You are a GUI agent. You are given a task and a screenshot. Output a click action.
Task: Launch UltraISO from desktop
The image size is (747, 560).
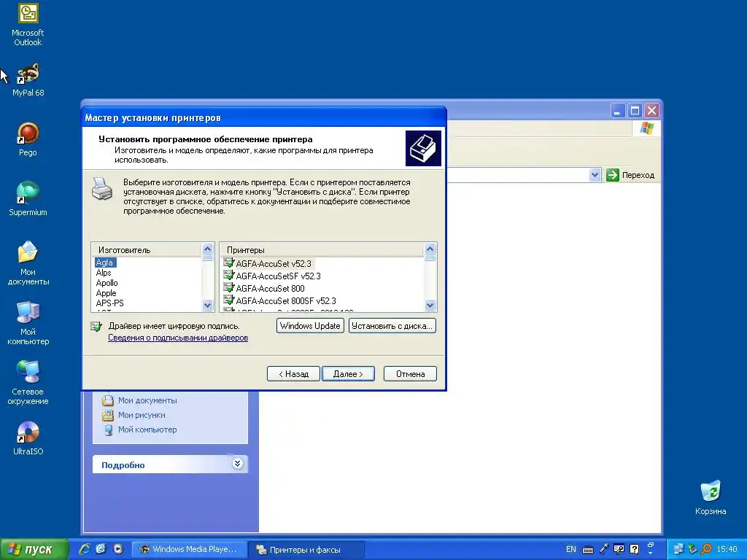click(28, 438)
